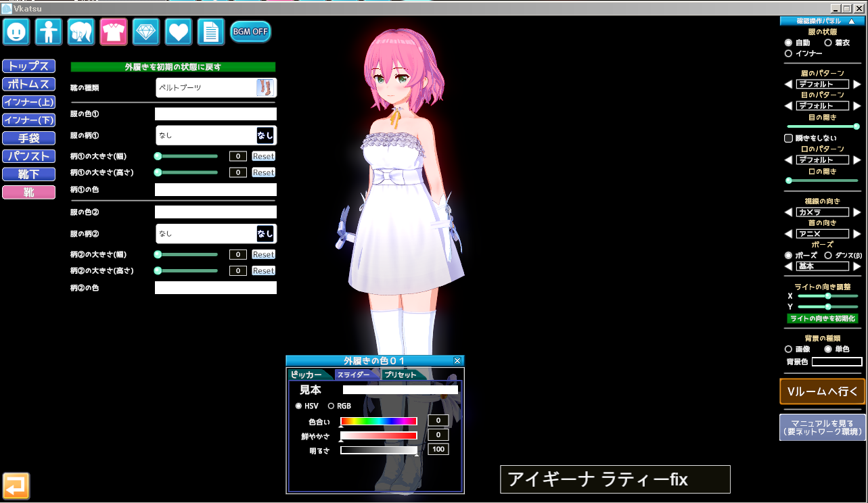This screenshot has height=503, width=868.
Task: Open the shoe type ベルトブーツ selector
Action: [x=216, y=88]
